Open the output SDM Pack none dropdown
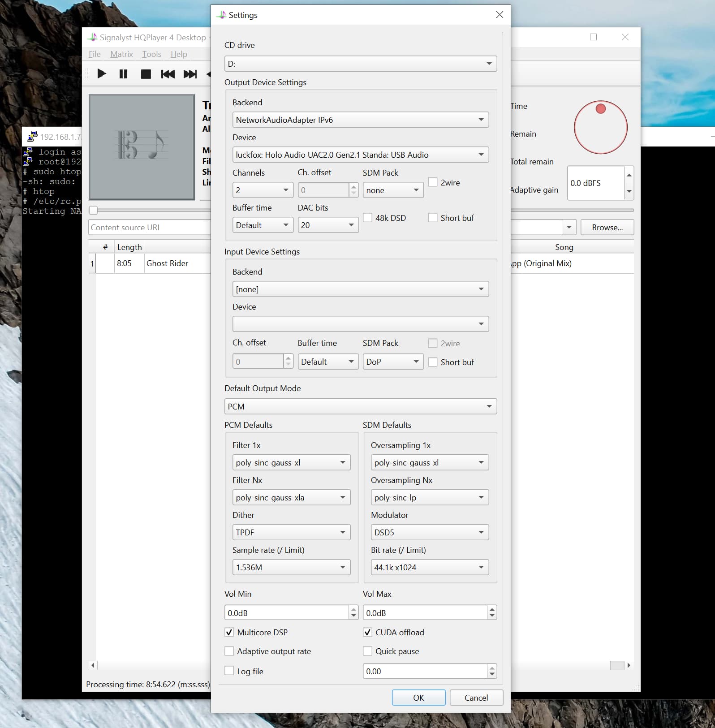715x728 pixels. [x=393, y=190]
